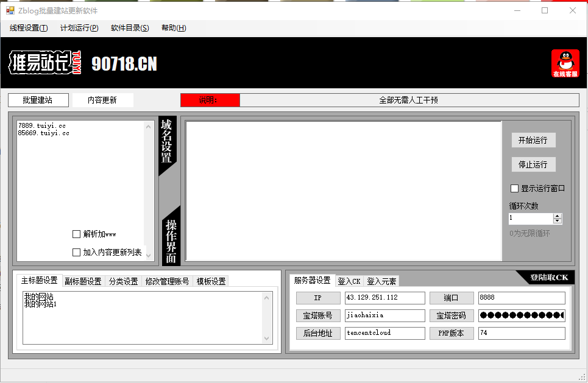Focus the IP field showing 43.129.251.112

(384, 298)
